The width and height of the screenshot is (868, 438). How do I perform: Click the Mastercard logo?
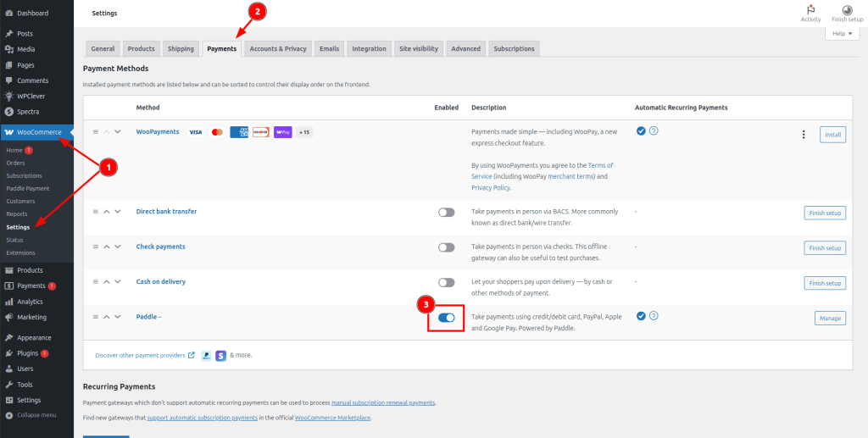pyautogui.click(x=217, y=132)
